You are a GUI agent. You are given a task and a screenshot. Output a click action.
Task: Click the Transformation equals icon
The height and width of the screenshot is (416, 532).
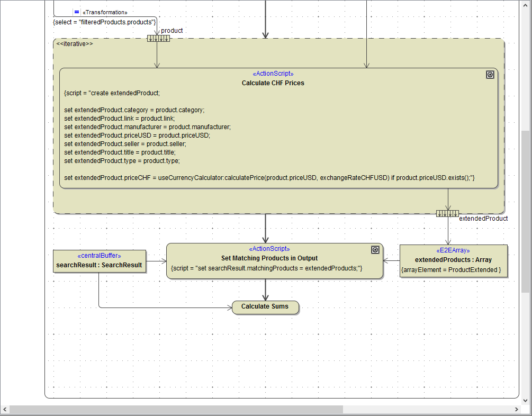pyautogui.click(x=77, y=12)
